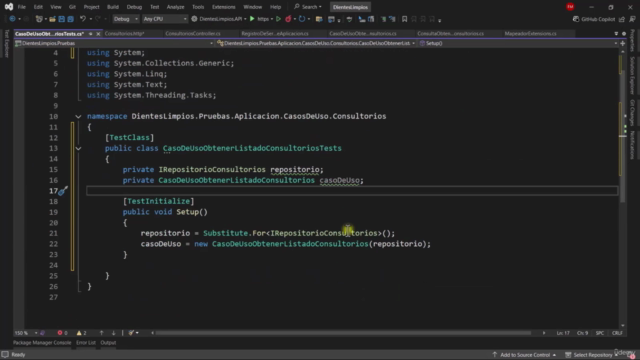The width and height of the screenshot is (640, 360).
Task: Click the FM account avatar
Action: point(570,7)
